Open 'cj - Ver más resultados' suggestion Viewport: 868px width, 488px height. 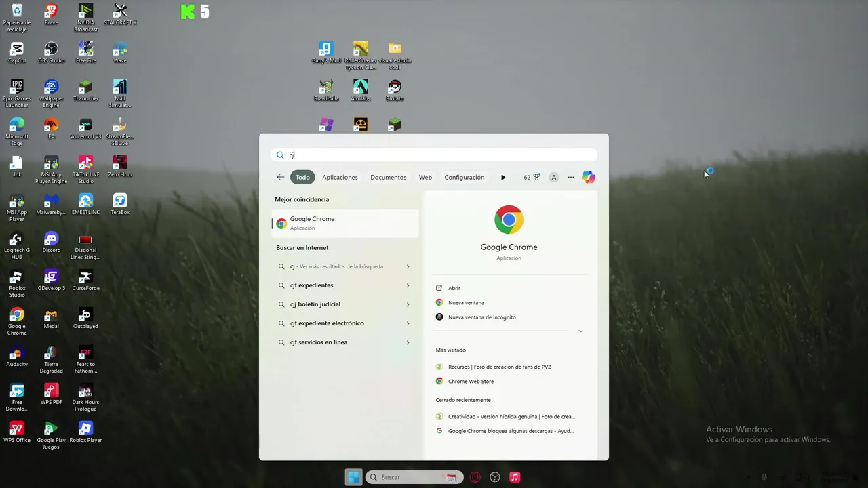click(x=345, y=266)
